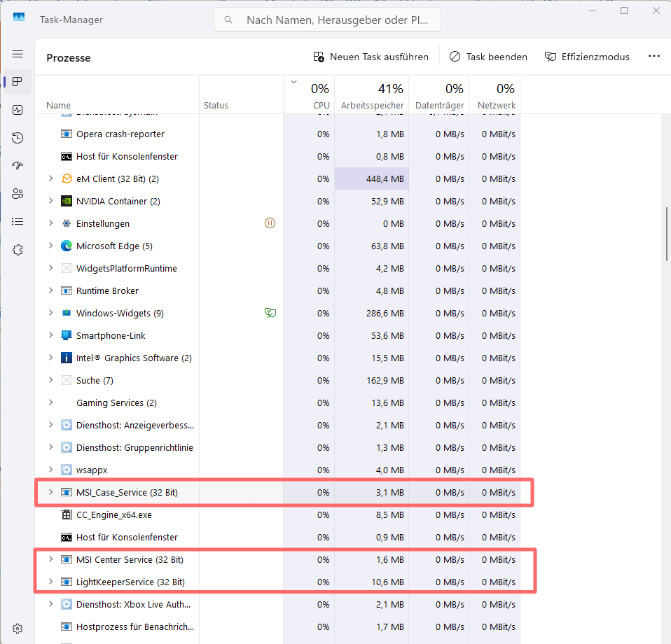
Task: Select Diensthost: Gruppenrichtlinie row
Action: pos(277,448)
